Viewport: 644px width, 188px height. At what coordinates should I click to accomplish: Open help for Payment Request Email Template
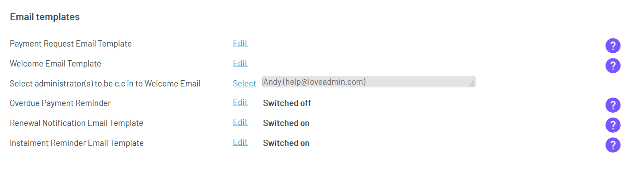click(x=613, y=46)
